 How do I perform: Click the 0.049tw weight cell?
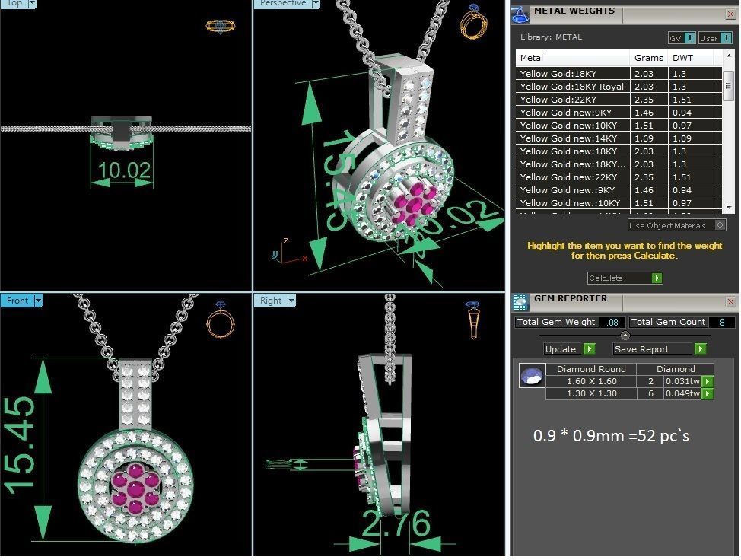coord(682,393)
